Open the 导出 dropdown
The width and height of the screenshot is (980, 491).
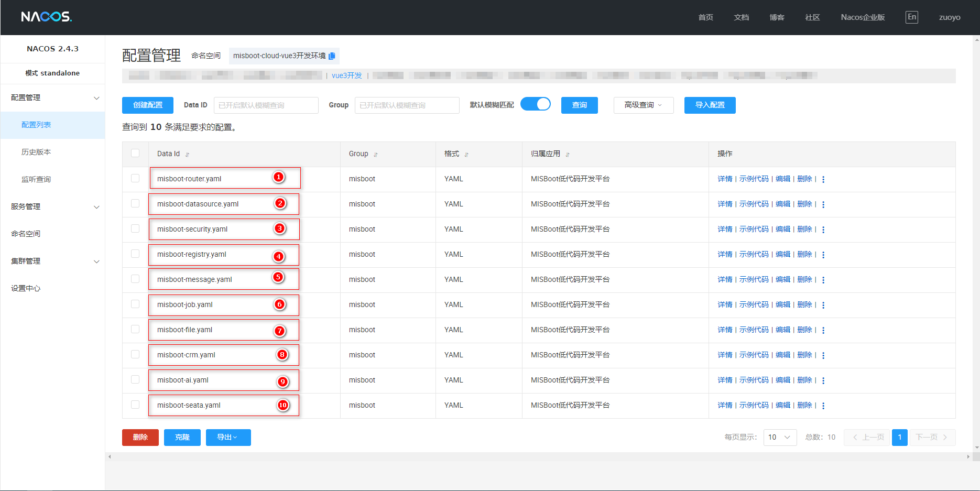(228, 438)
